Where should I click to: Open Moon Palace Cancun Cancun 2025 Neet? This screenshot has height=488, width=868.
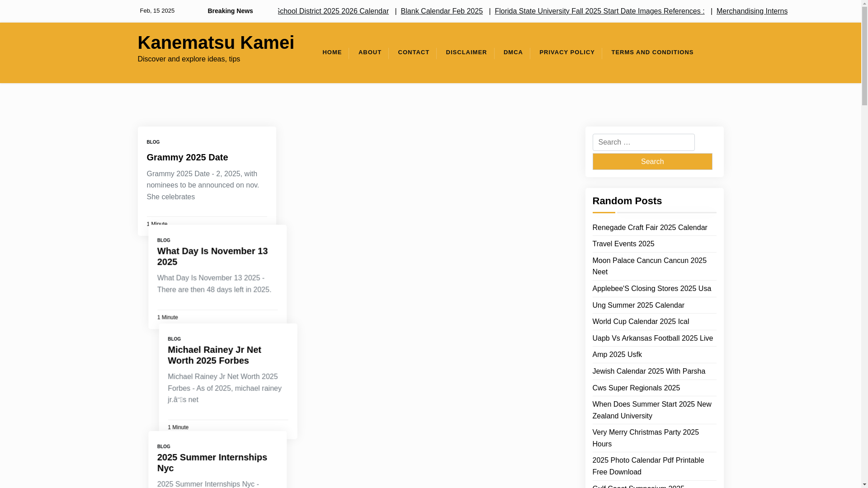[x=649, y=266]
